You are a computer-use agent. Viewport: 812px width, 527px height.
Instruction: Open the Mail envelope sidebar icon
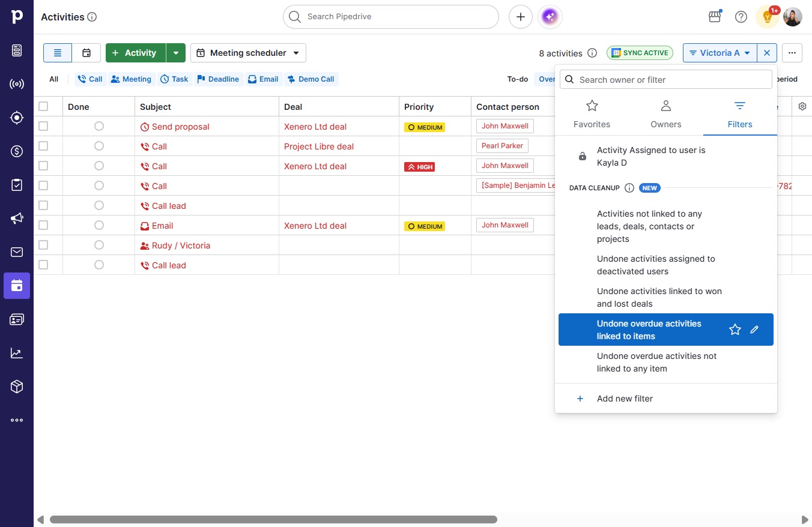(x=17, y=252)
